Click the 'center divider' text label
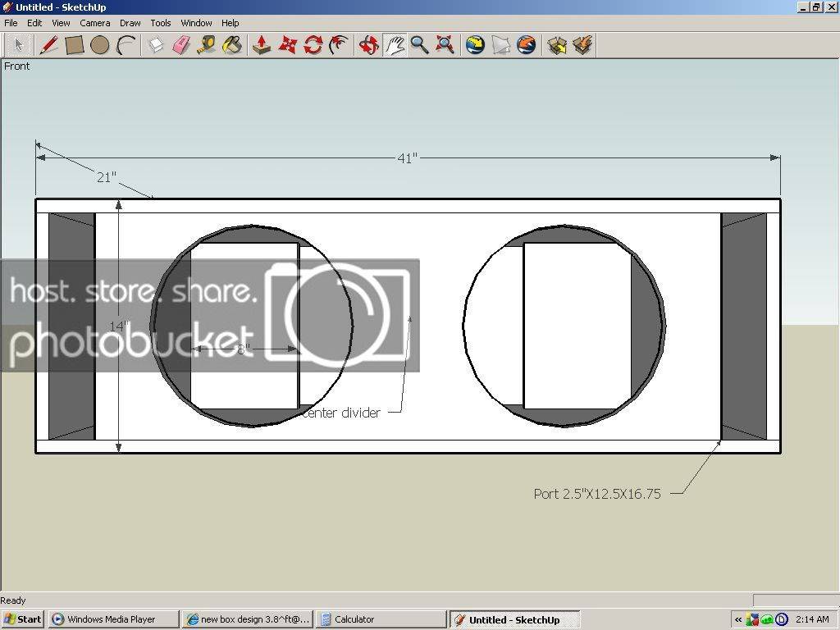840x630 pixels. 341,413
